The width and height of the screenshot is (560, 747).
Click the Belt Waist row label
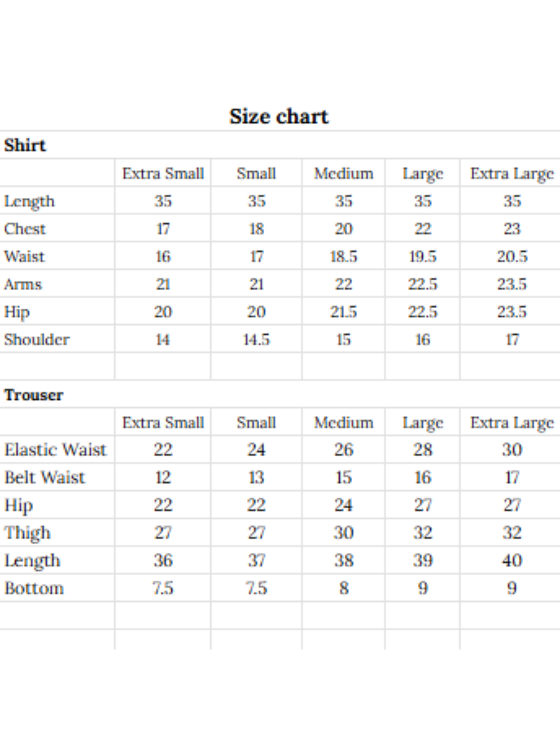tap(45, 478)
